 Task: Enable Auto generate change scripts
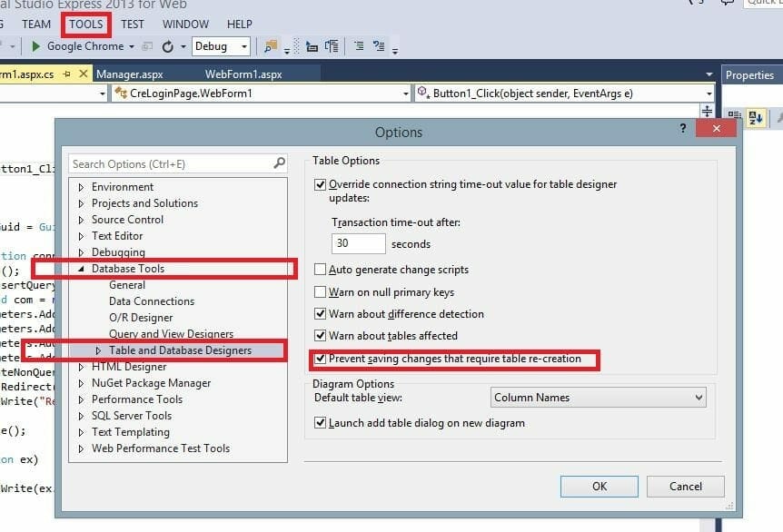pos(320,270)
